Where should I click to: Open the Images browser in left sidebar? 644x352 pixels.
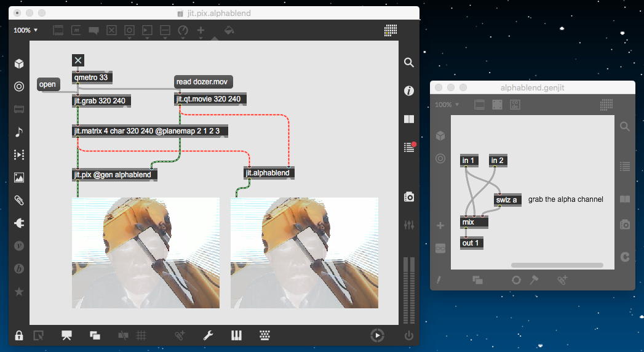pos(19,177)
